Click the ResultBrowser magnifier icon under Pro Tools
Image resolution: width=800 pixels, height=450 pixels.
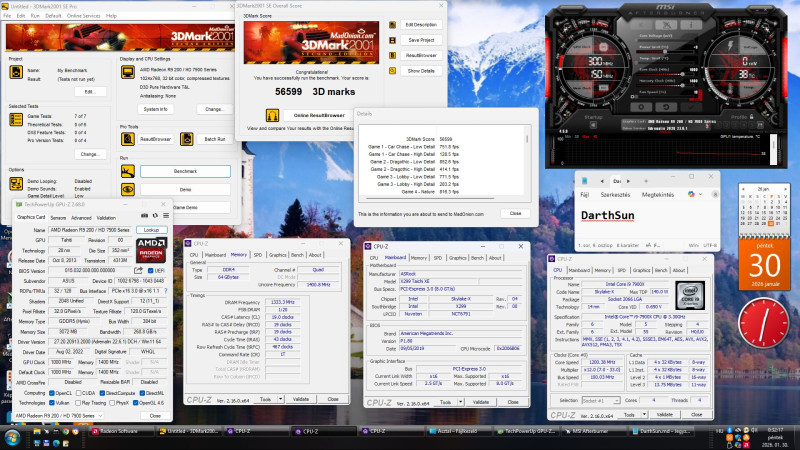point(128,139)
